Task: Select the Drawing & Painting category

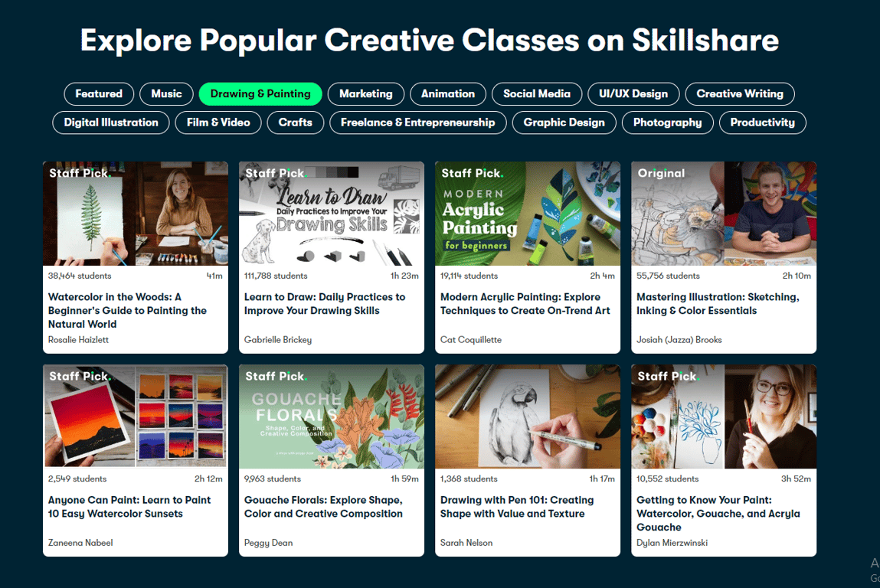Action: [x=260, y=93]
